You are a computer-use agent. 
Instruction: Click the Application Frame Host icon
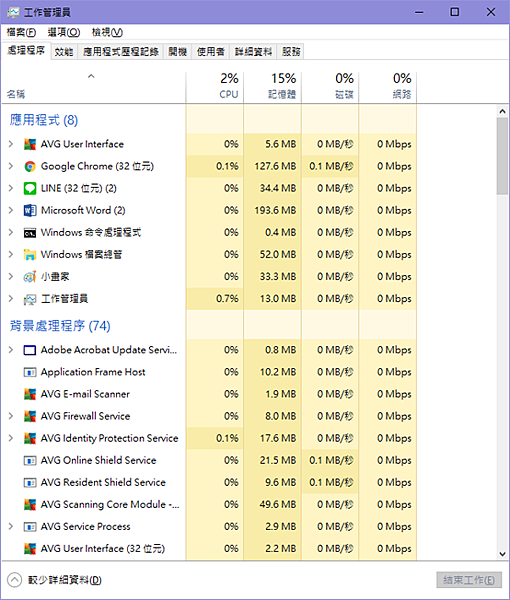click(x=30, y=372)
